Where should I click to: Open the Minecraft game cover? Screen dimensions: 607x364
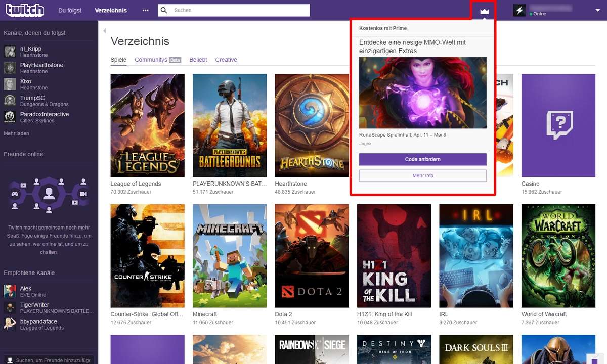(x=230, y=256)
